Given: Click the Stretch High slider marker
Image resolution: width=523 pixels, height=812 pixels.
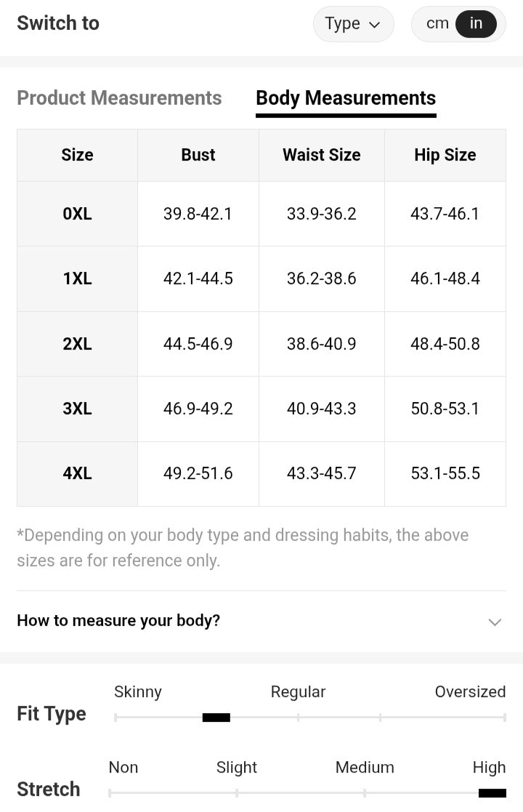Looking at the screenshot, I should coord(492,792).
